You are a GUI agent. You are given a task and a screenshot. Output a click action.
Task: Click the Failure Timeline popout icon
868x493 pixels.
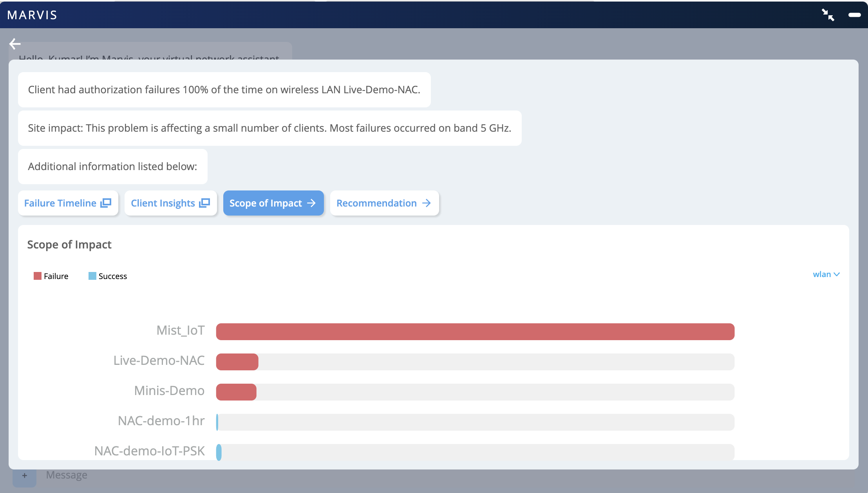(x=106, y=203)
